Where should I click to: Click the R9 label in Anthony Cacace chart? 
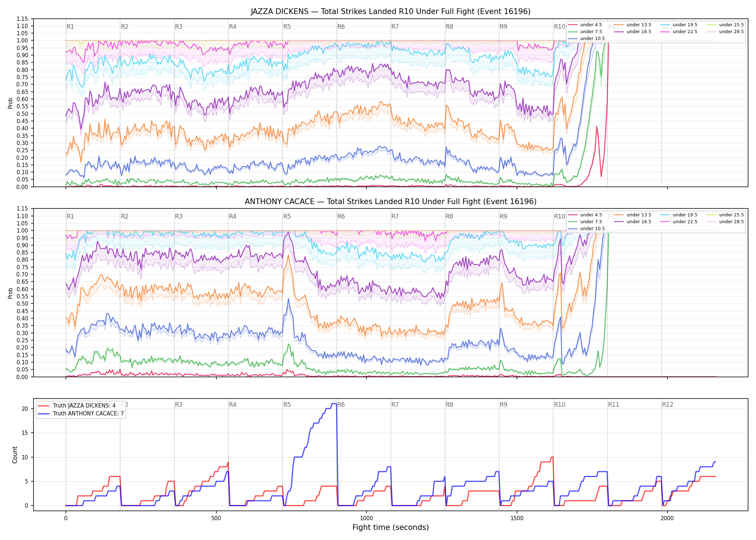click(503, 216)
